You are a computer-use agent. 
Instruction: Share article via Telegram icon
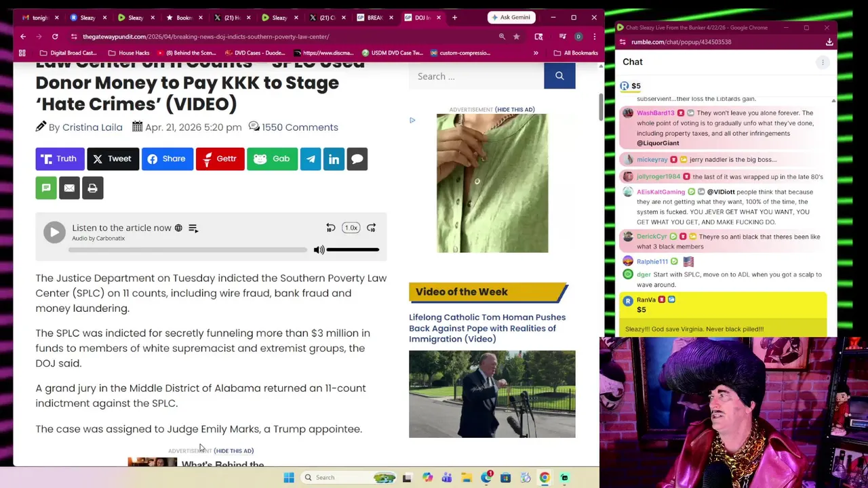(x=311, y=159)
